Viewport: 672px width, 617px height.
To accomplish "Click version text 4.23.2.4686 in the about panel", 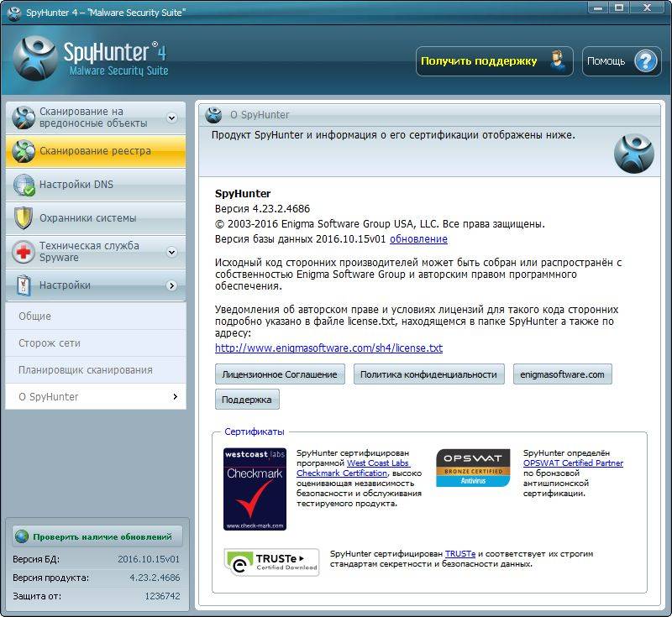I will 281,208.
